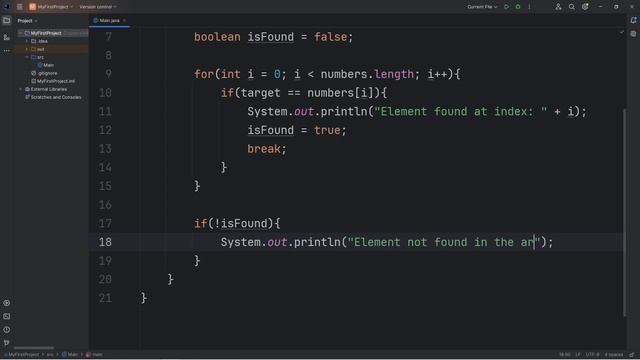
Task: Select MyFirstProject root in tree
Action: (x=46, y=33)
